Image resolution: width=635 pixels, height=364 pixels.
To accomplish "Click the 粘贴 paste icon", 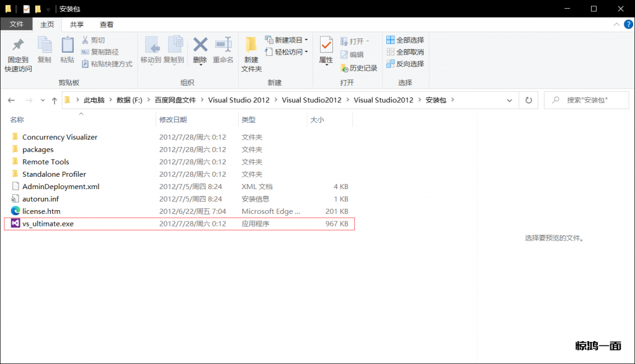I will (67, 45).
